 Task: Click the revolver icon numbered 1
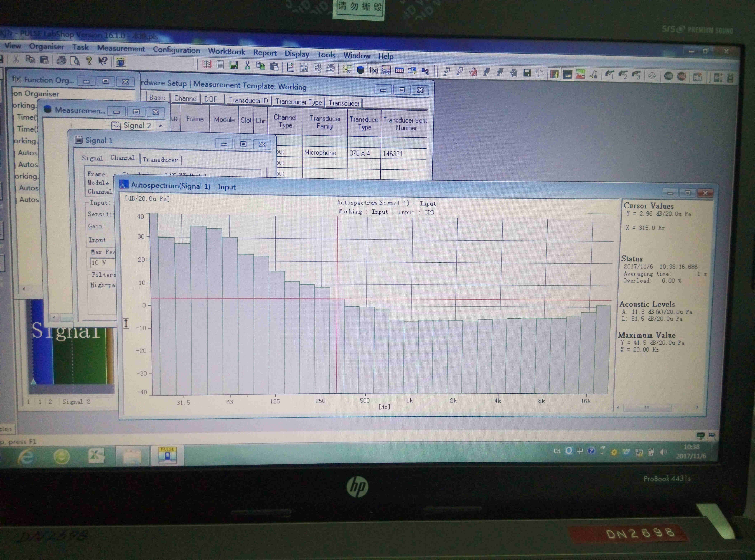(609, 74)
